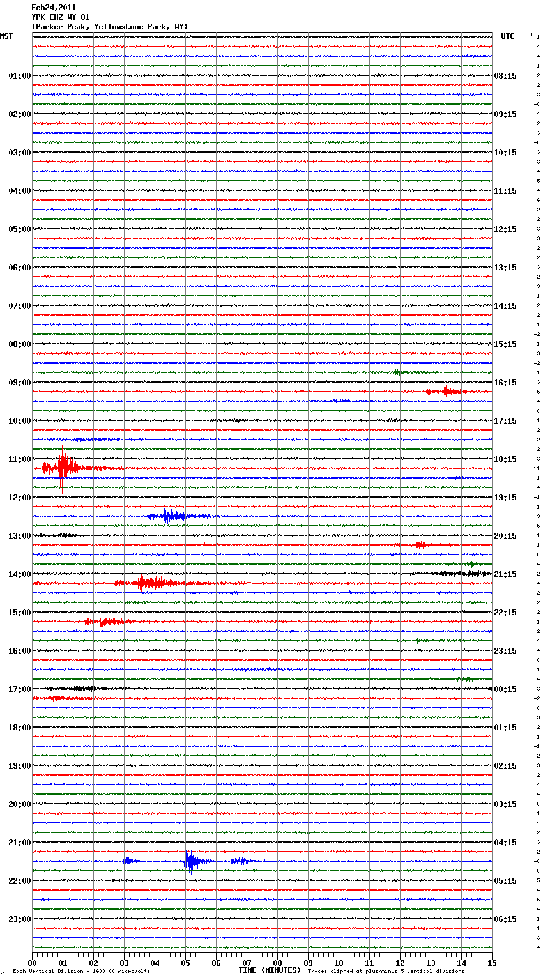The width and height of the screenshot is (543, 980).
Task: Click the Parker Peak, Yellowstone Park location title
Action: pyautogui.click(x=110, y=27)
